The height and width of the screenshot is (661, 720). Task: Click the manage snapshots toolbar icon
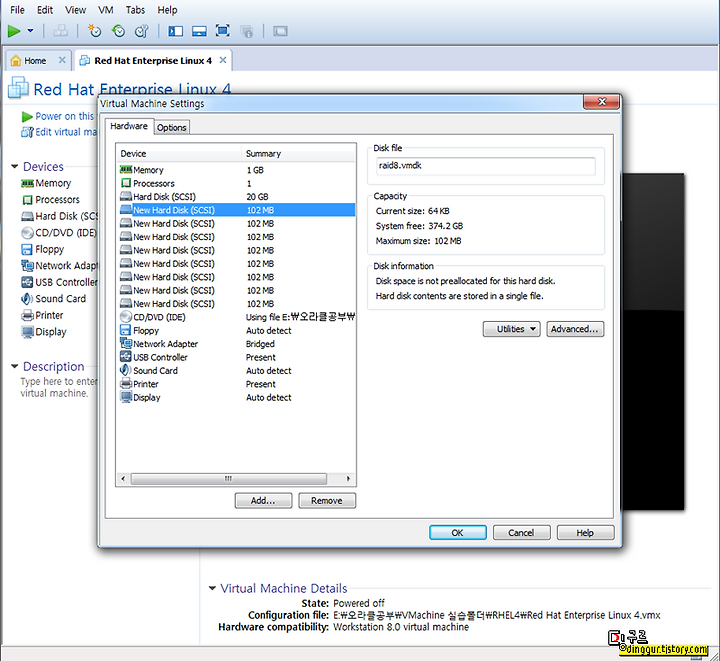click(142, 31)
